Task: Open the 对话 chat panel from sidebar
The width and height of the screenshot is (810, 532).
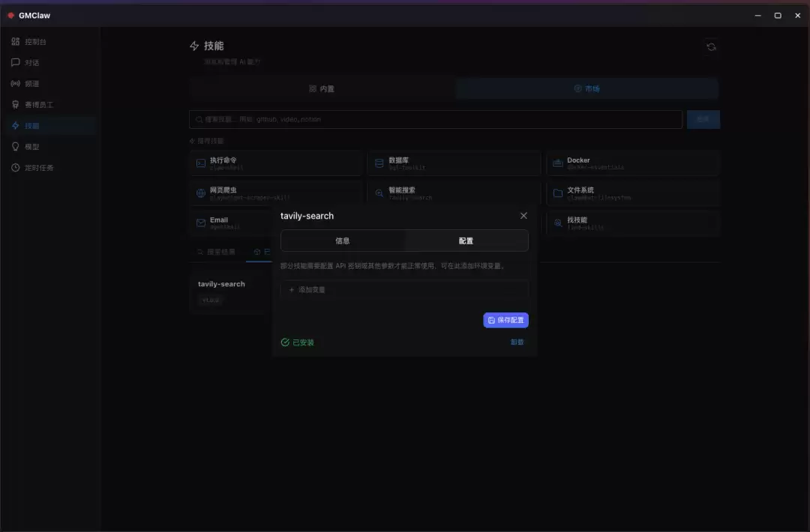Action: tap(31, 62)
